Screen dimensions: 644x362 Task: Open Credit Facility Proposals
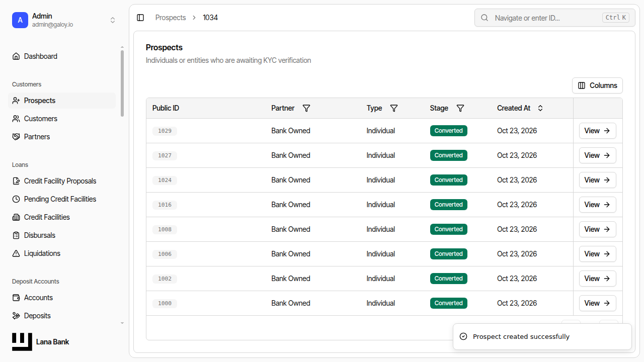coord(62,181)
